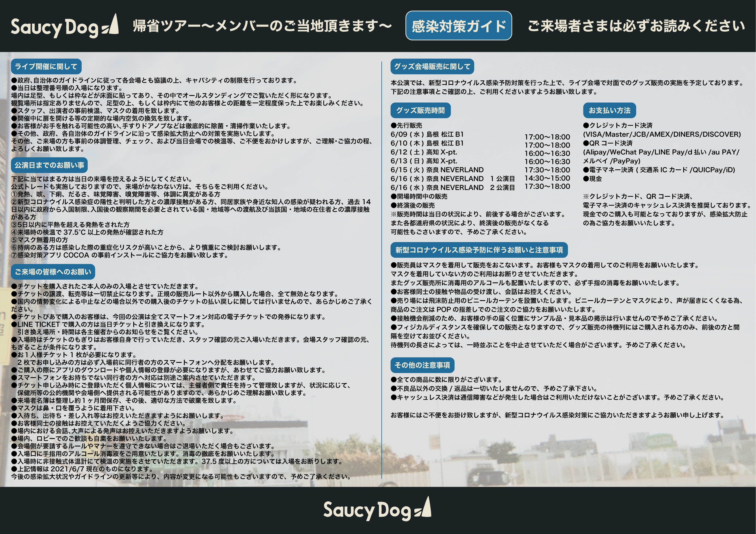Click the line ●お客様同士の接触や物品の受け渡し、会話はお控えください。
This screenshot has height=534, width=756.
point(481,292)
